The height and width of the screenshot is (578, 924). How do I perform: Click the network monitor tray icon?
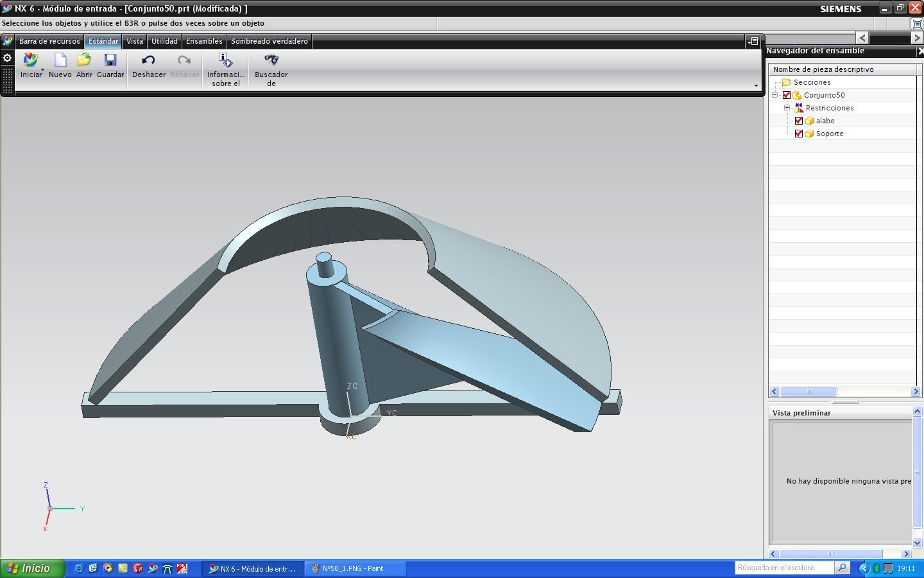(888, 568)
